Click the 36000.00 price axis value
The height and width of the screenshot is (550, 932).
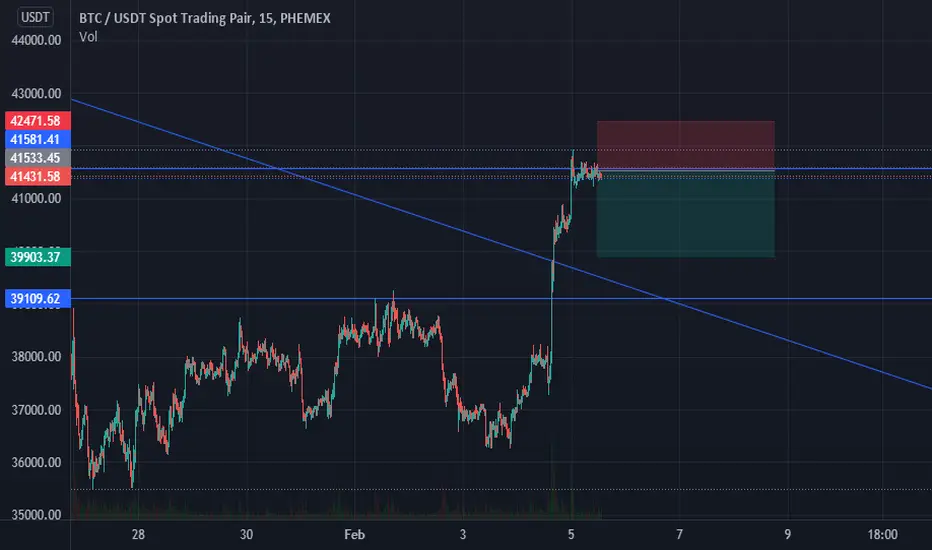36,462
